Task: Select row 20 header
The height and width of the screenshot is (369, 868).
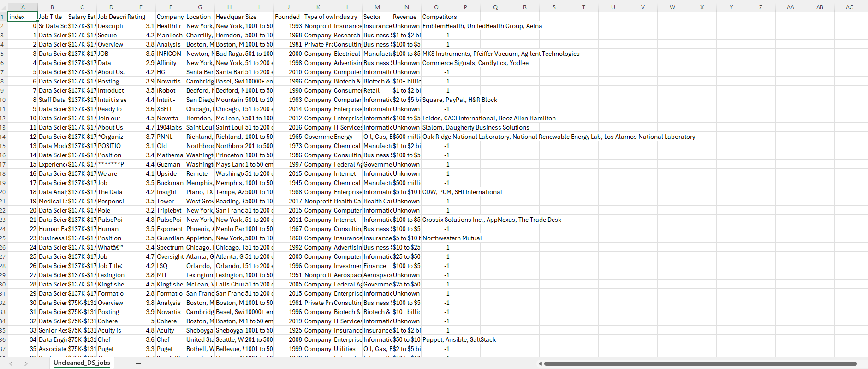Action: click(4, 192)
